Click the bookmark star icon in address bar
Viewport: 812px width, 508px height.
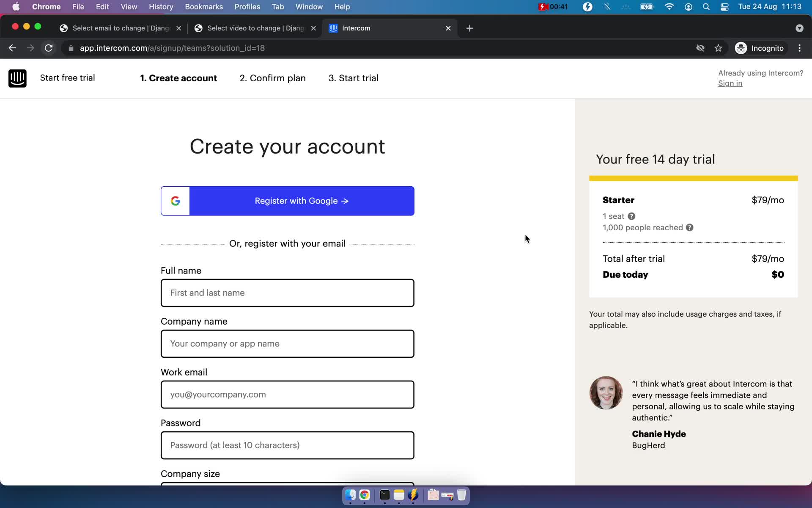click(719, 48)
